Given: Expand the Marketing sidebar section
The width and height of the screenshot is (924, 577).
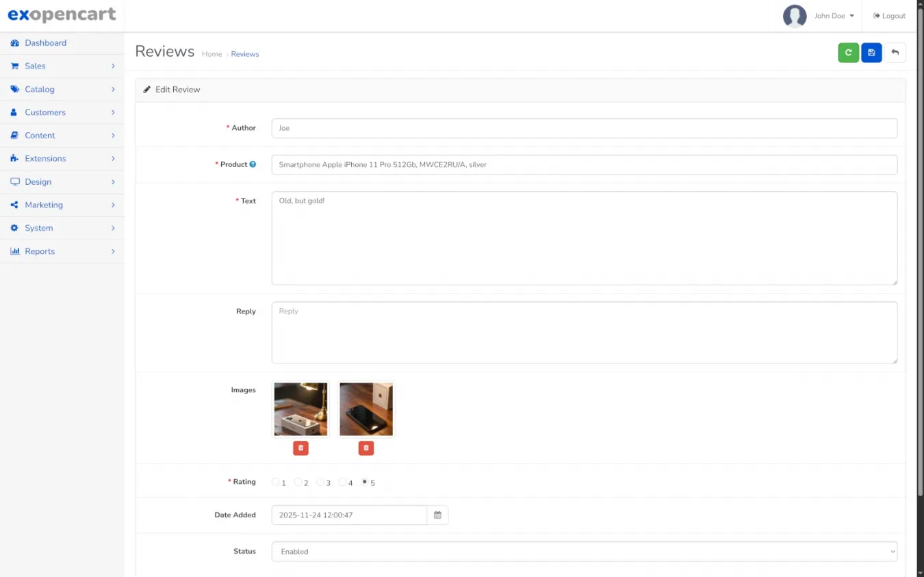Looking at the screenshot, I should coord(62,205).
